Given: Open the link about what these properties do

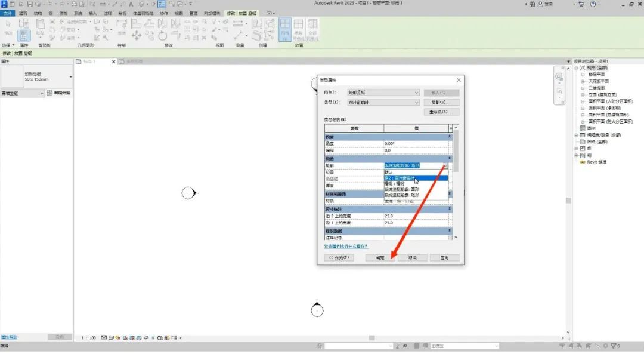Looking at the screenshot, I should [346, 246].
